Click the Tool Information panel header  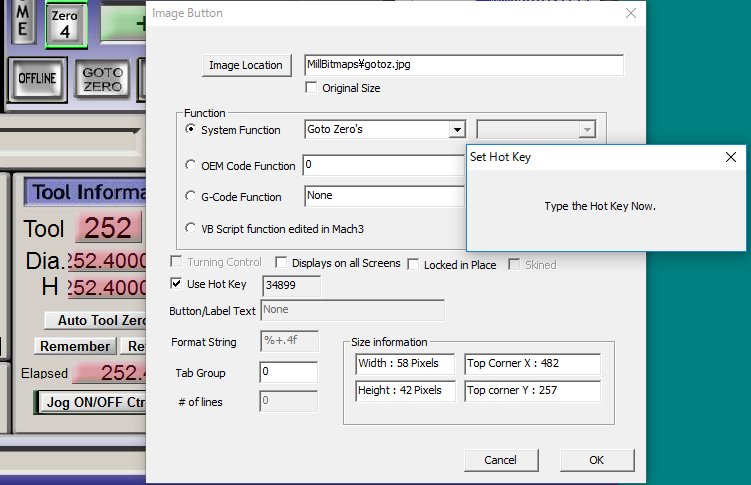click(x=85, y=192)
